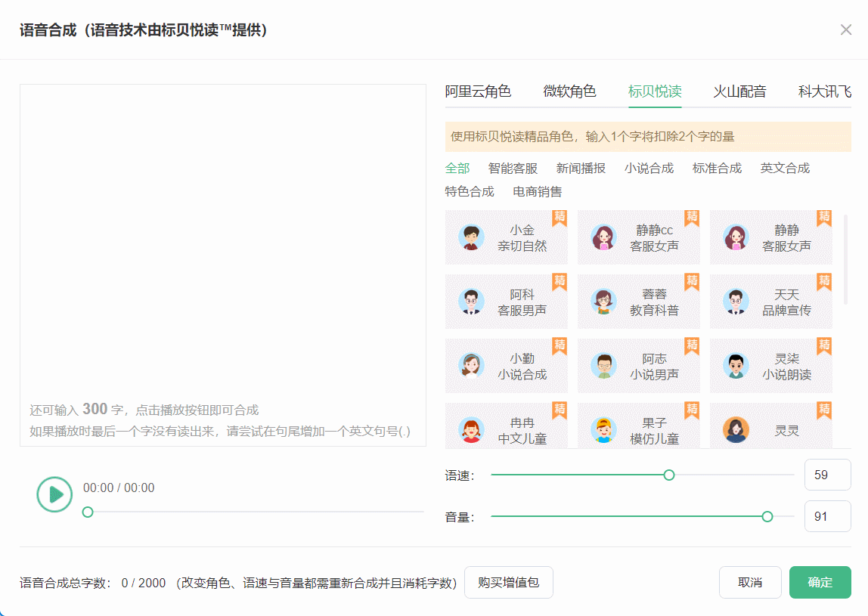Click the 静静cc 客服女声 label
This screenshot has height=616, width=868.
pos(654,238)
